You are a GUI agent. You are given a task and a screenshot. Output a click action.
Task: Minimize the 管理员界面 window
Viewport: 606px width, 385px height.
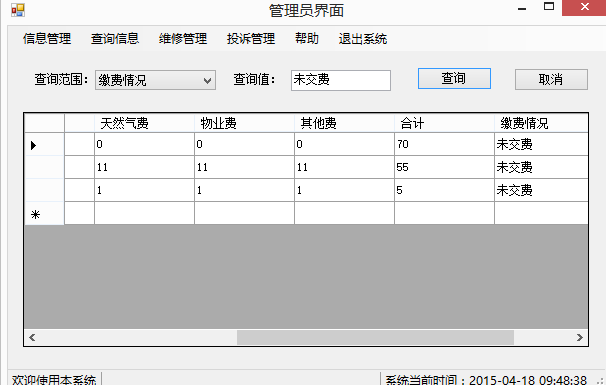[522, 8]
